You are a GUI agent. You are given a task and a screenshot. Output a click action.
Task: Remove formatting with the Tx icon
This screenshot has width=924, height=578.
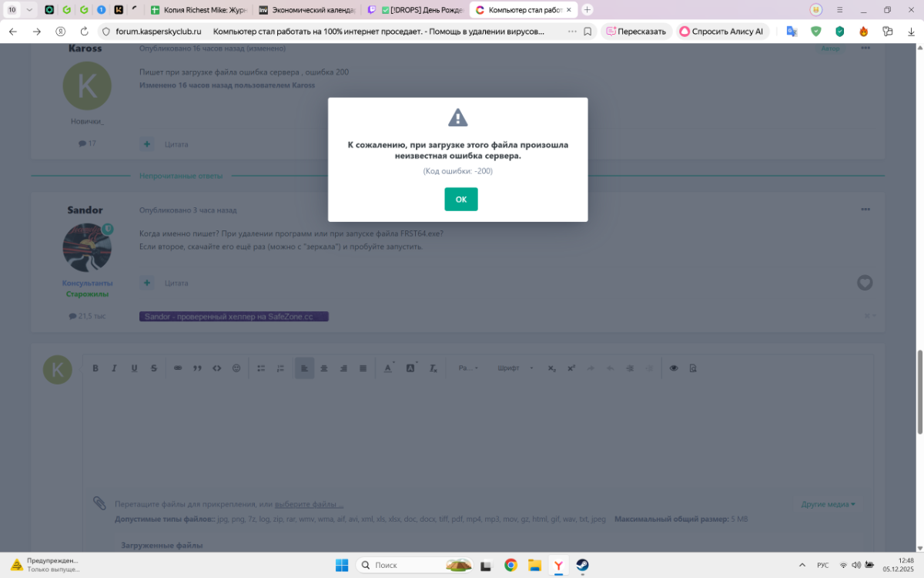(x=433, y=368)
